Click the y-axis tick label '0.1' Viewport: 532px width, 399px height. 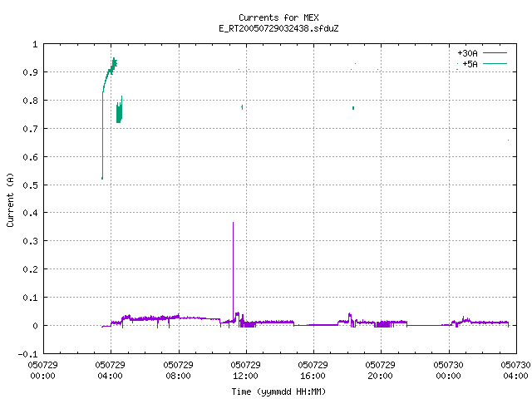(x=30, y=298)
